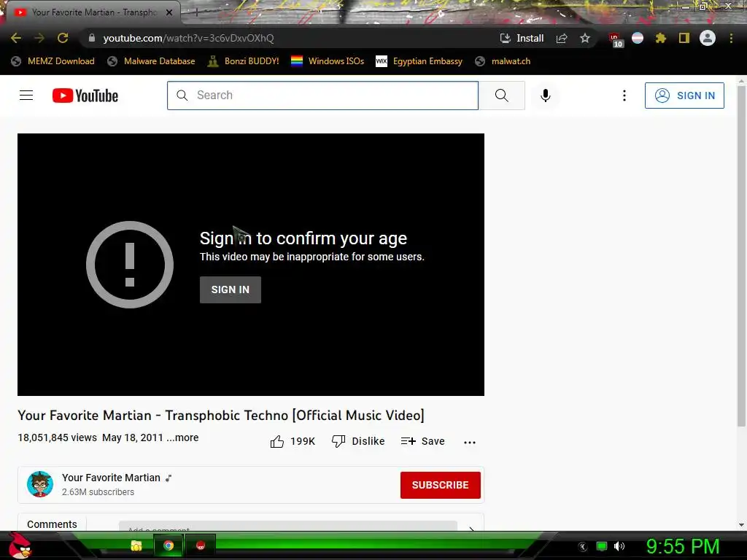This screenshot has width=747, height=560.
Task: Open a new tab with the plus button
Action: coord(196,13)
